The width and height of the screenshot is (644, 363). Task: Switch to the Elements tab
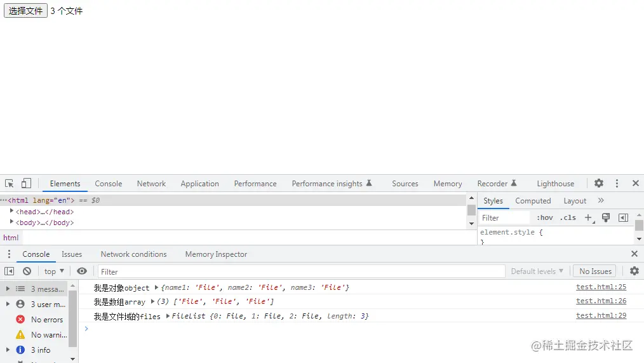(x=65, y=184)
